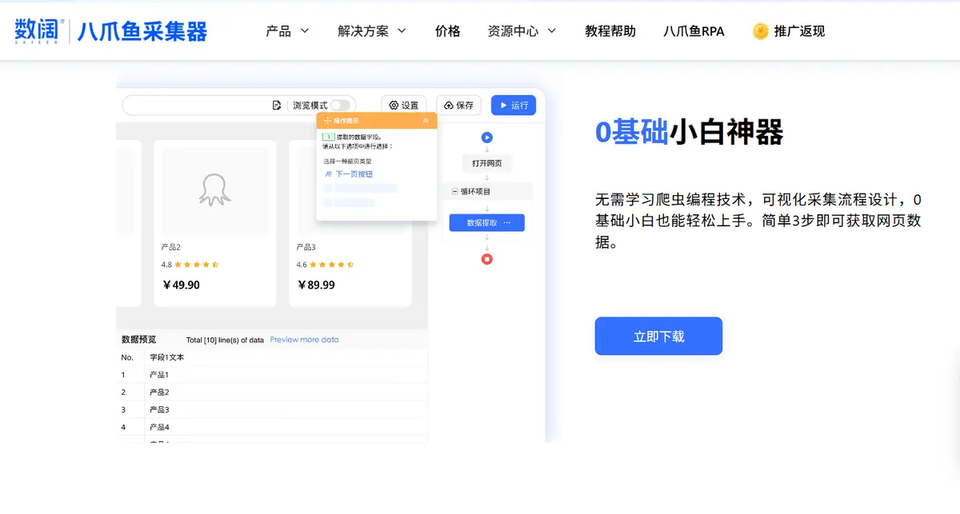Image resolution: width=960 pixels, height=514 pixels.
Task: Click the octopus placeholder image for 产品2
Action: [214, 190]
